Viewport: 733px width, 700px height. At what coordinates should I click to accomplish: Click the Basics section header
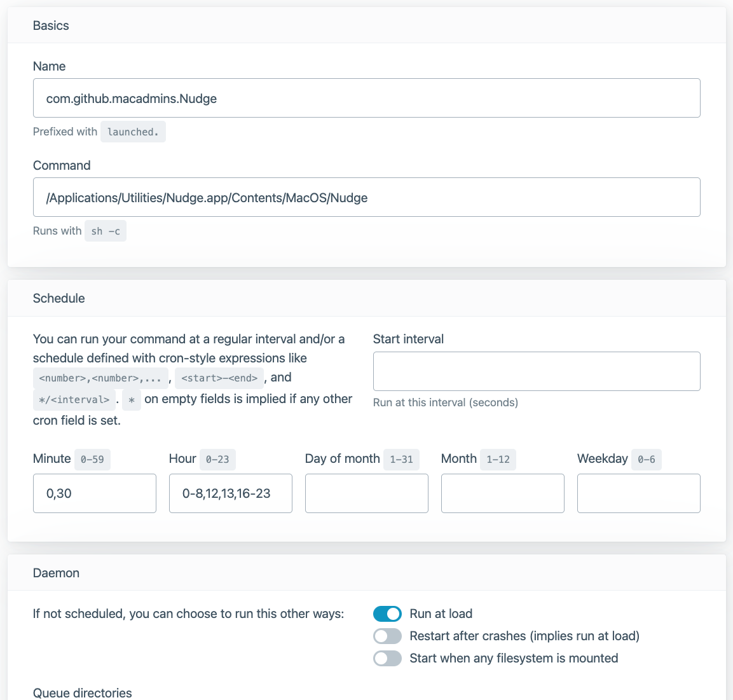[51, 25]
